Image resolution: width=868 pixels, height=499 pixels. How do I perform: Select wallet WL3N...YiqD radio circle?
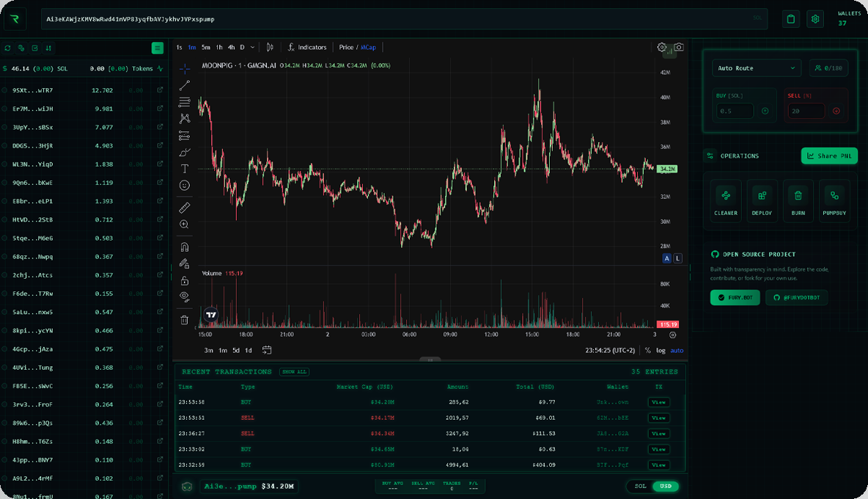point(4,164)
